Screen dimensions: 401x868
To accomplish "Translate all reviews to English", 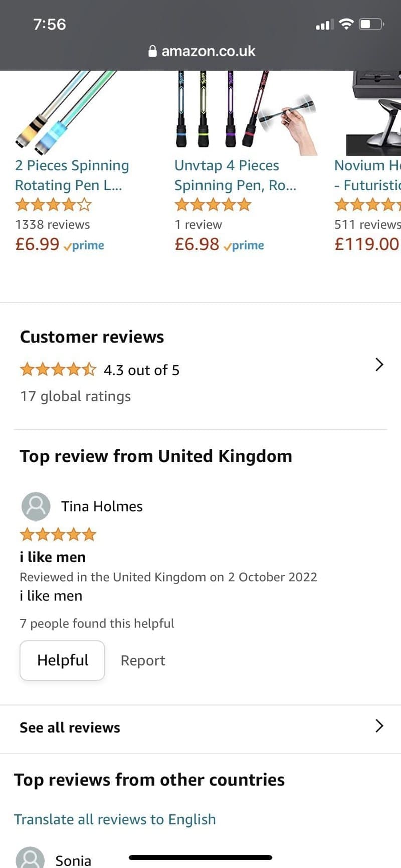I will tap(114, 819).
